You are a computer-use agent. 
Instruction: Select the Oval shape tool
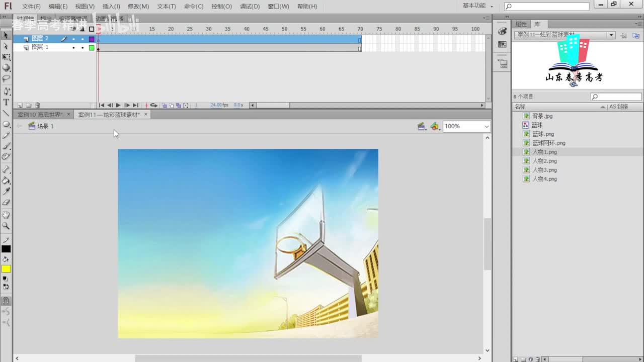point(6,124)
